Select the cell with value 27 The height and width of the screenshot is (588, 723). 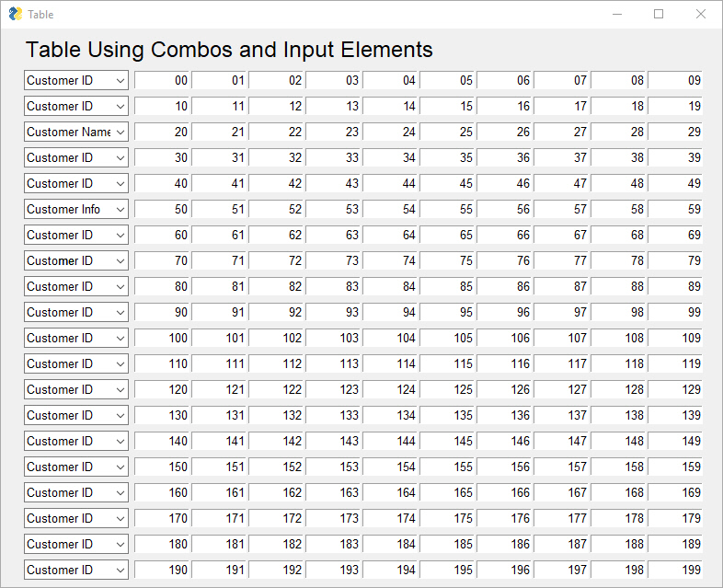tap(561, 132)
